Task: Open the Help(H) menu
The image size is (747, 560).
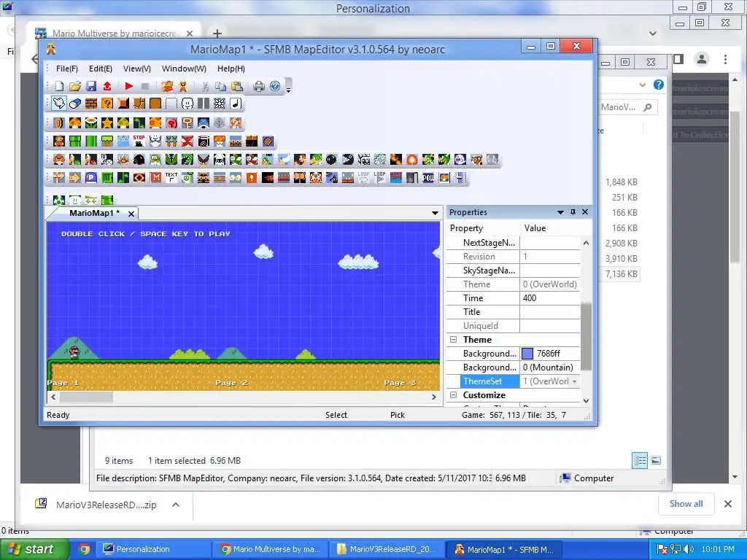Action: [231, 69]
